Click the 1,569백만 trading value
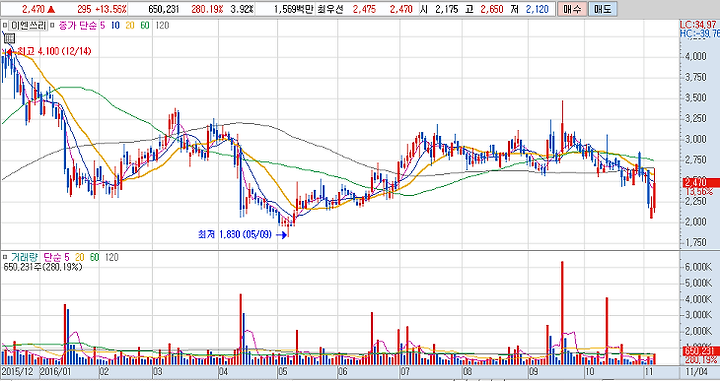This screenshot has height=381, width=720. pyautogui.click(x=293, y=9)
